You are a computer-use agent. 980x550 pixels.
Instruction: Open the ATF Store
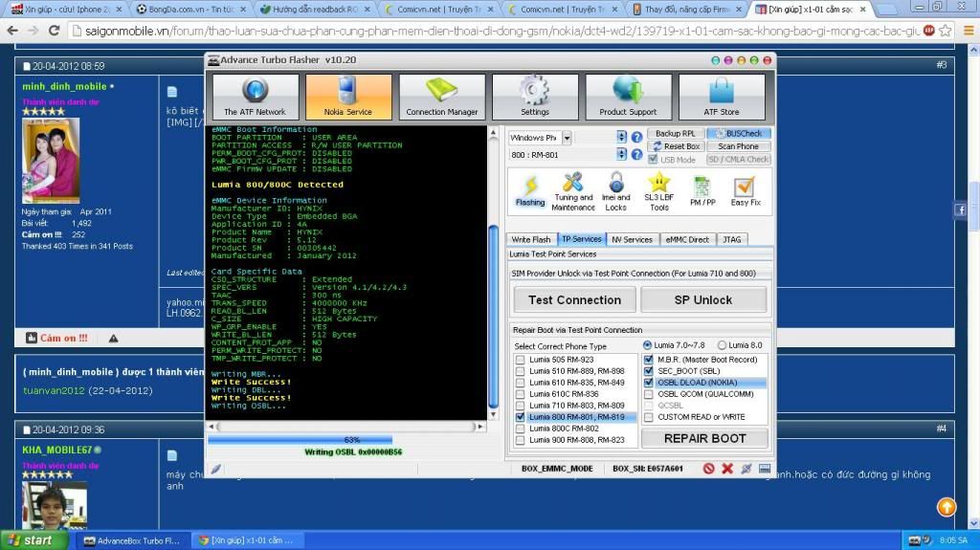[722, 97]
